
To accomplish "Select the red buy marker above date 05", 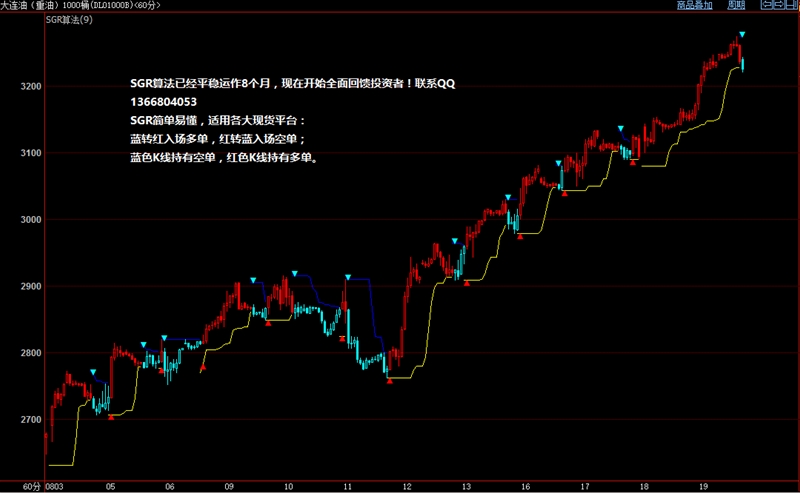I will click(111, 417).
